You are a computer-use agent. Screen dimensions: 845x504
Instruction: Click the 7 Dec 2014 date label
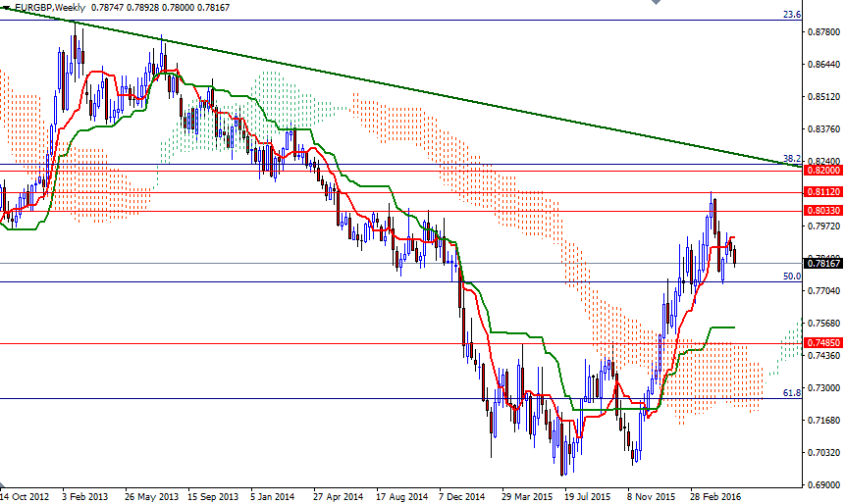coord(462,496)
